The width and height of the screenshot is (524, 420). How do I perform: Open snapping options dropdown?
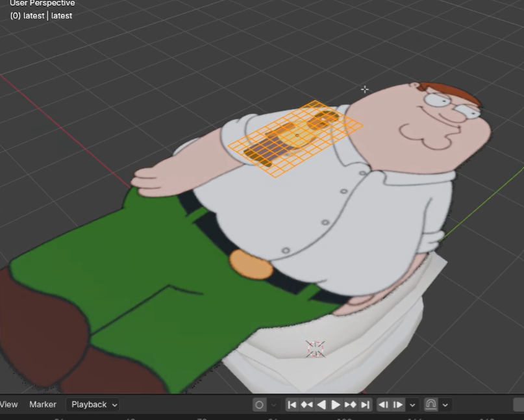coord(445,405)
